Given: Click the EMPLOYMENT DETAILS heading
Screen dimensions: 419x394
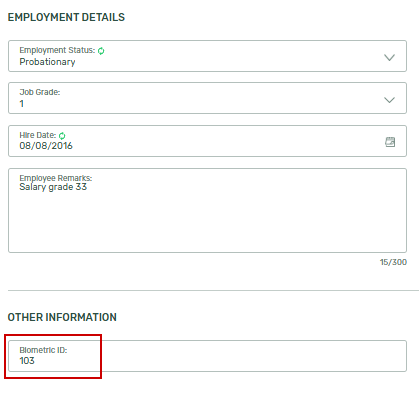Looking at the screenshot, I should pyautogui.click(x=66, y=17).
